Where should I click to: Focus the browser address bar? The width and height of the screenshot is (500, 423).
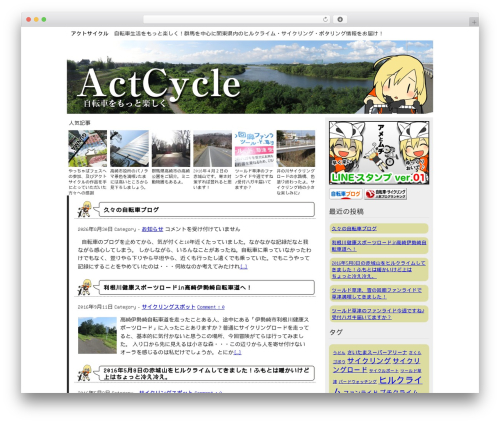click(237, 20)
